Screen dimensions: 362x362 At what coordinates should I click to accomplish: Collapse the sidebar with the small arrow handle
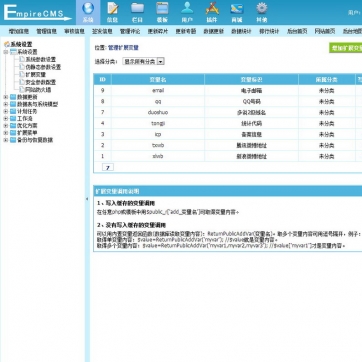[x=87, y=199]
